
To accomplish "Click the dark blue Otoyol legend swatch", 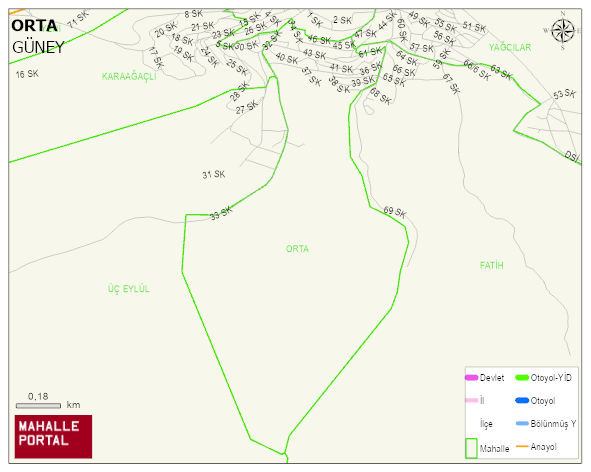I will [x=522, y=400].
